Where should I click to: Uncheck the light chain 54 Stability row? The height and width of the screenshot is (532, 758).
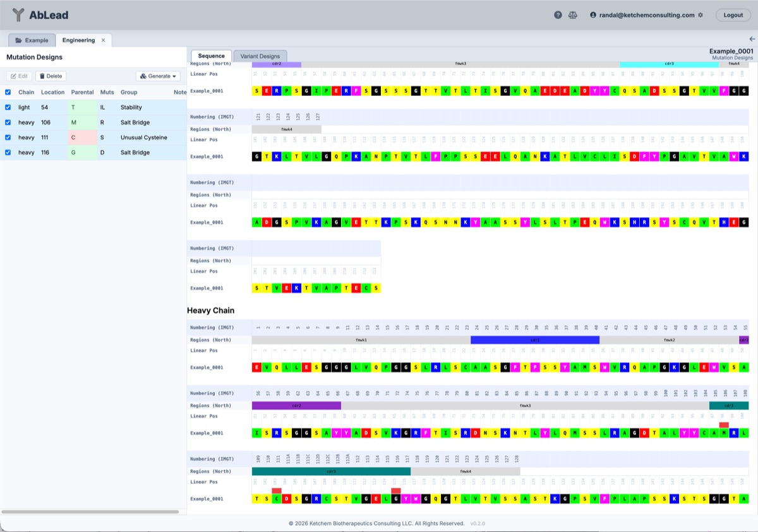(x=8, y=107)
